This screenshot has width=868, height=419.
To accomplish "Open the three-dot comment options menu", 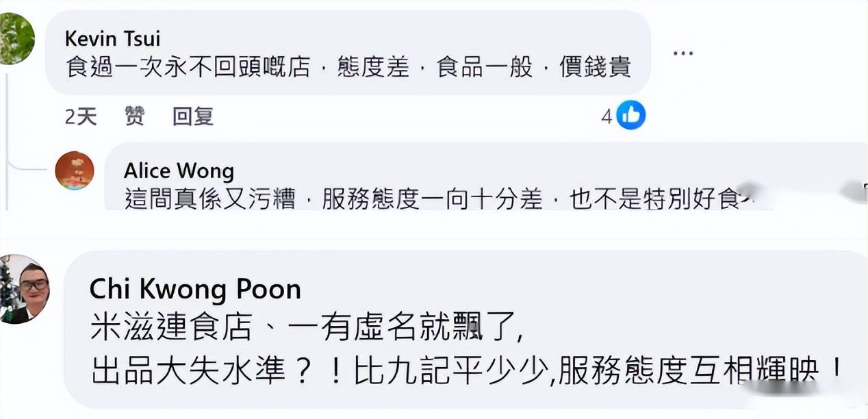I will click(683, 53).
